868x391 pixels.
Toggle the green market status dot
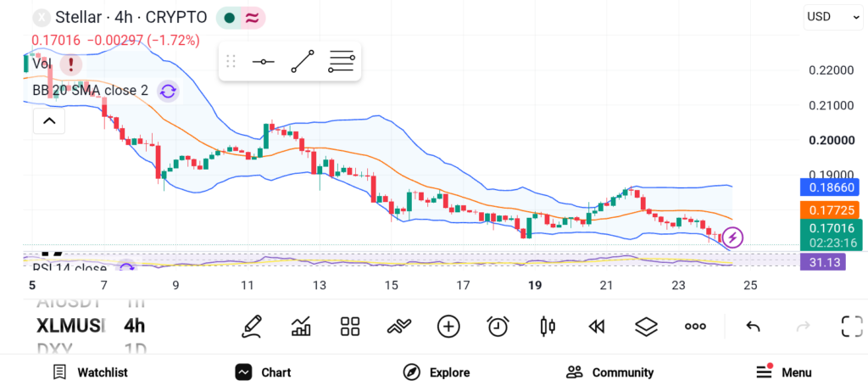coord(228,18)
